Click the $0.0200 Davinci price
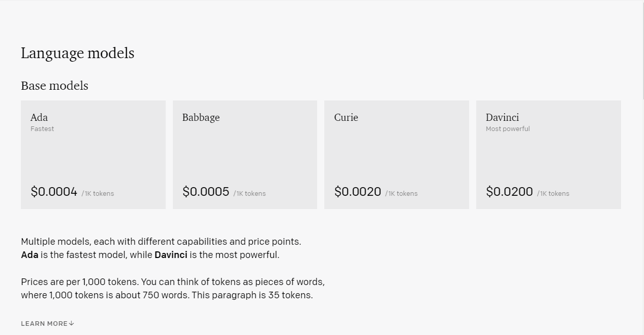Viewport: 644px width, 335px height. (x=509, y=192)
